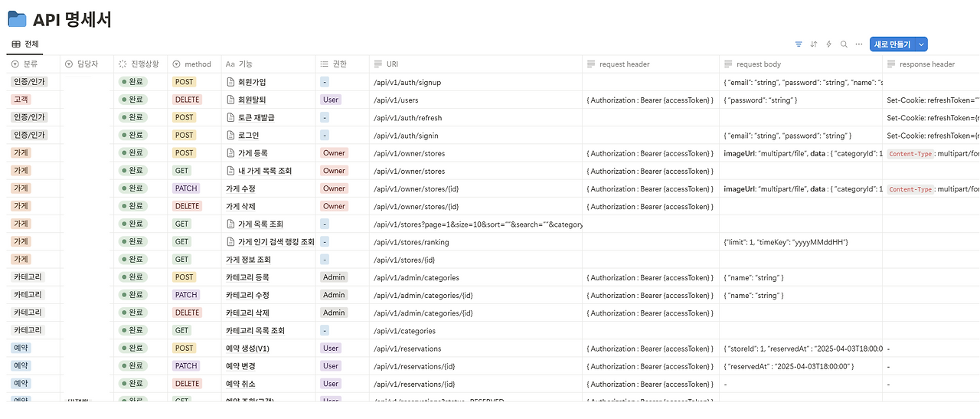
Task: Open the sort arrows icon
Action: tap(814, 44)
